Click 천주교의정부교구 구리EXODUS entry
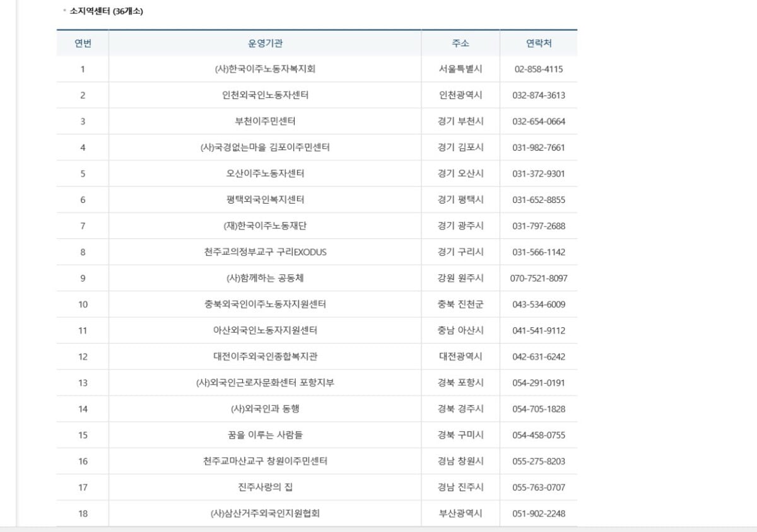757x532 pixels. pyautogui.click(x=265, y=252)
